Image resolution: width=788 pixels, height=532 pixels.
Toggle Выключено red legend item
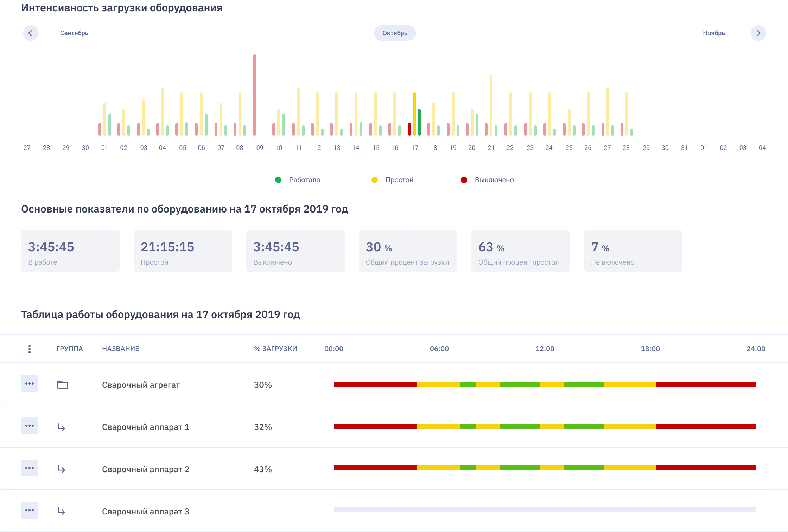click(487, 180)
